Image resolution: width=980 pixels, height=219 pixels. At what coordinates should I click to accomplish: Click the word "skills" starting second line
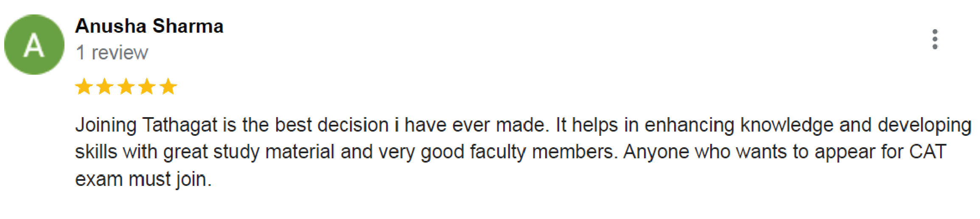[x=96, y=152]
